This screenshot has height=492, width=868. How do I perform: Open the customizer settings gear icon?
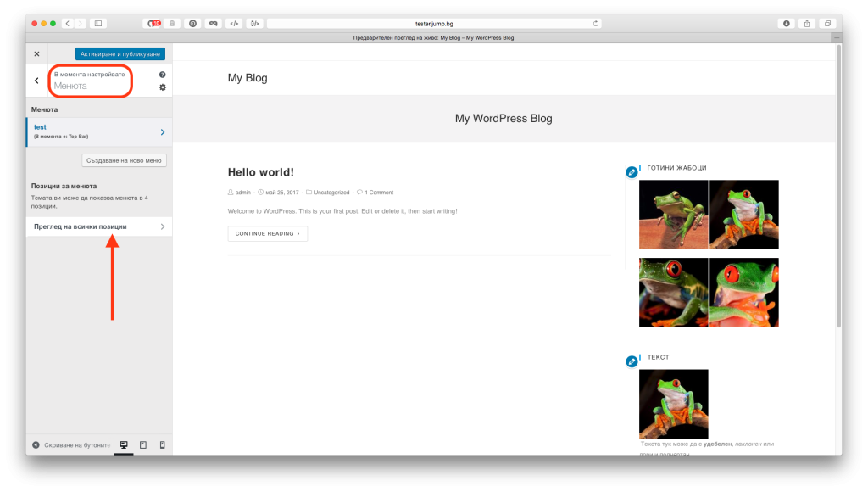(162, 87)
